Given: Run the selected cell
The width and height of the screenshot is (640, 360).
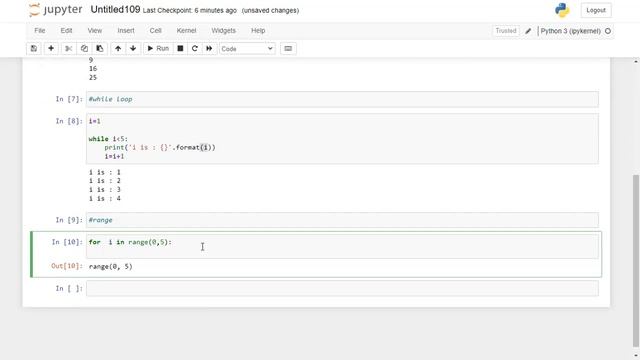Looking at the screenshot, I should tap(158, 49).
